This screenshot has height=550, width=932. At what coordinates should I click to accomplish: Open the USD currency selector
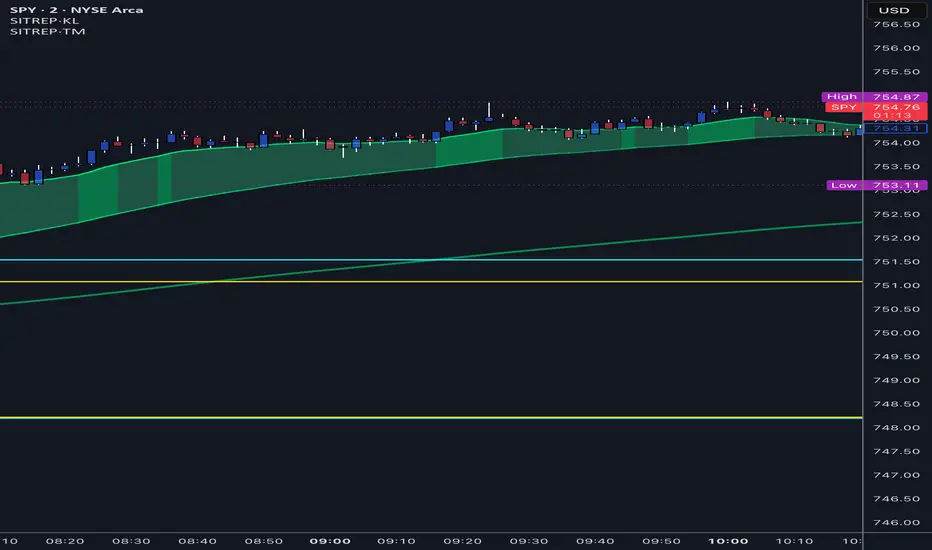coord(894,10)
